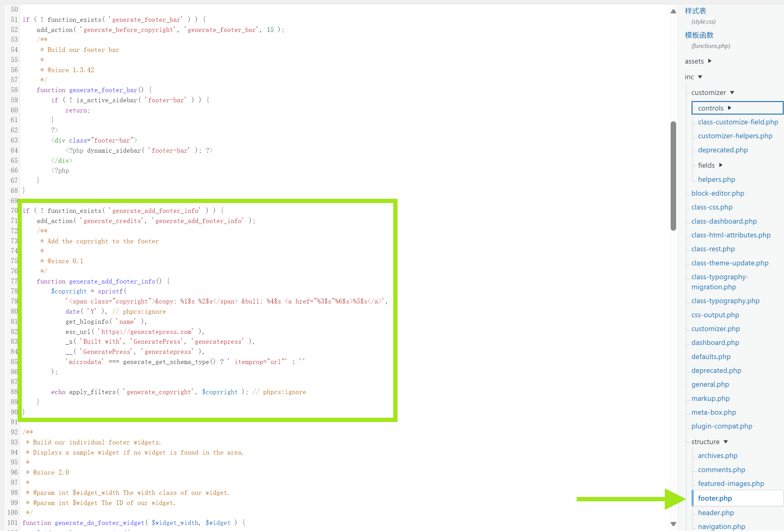Collapse the inc folder

click(x=693, y=77)
